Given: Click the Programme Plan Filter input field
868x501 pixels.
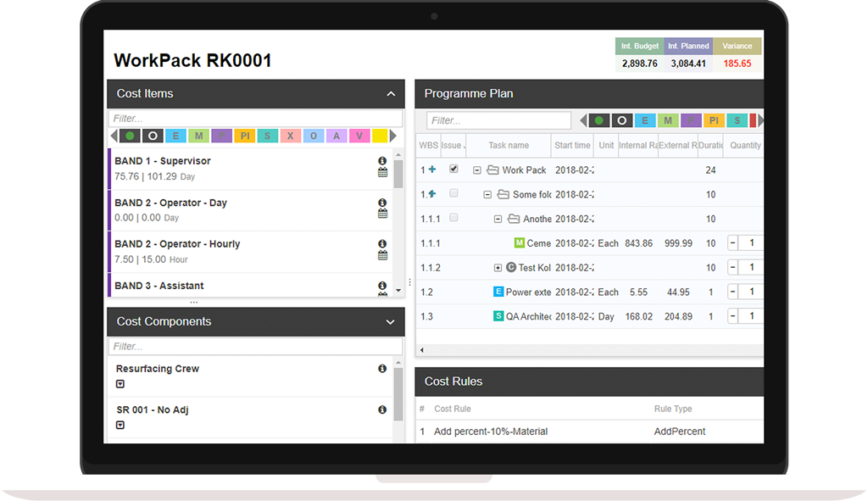Looking at the screenshot, I should [x=498, y=120].
